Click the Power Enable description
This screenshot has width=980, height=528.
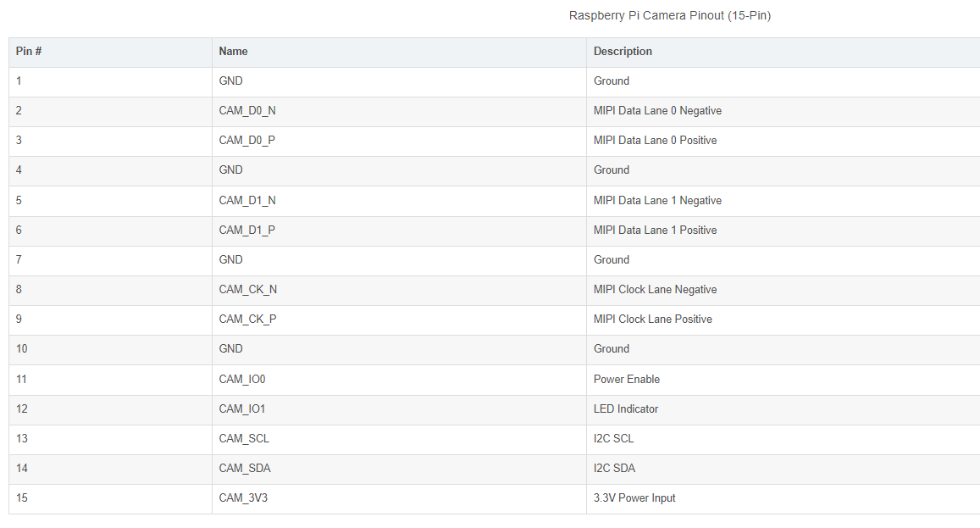[x=627, y=380]
